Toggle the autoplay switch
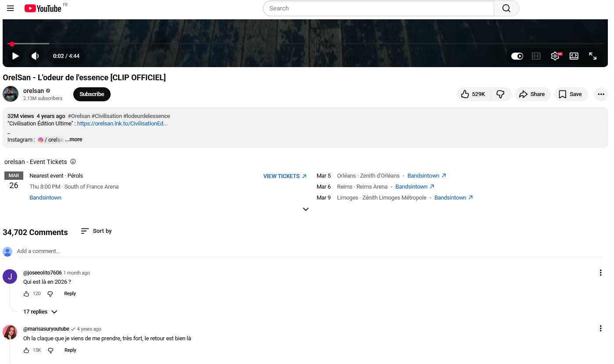The height and width of the screenshot is (364, 614). pyautogui.click(x=517, y=56)
